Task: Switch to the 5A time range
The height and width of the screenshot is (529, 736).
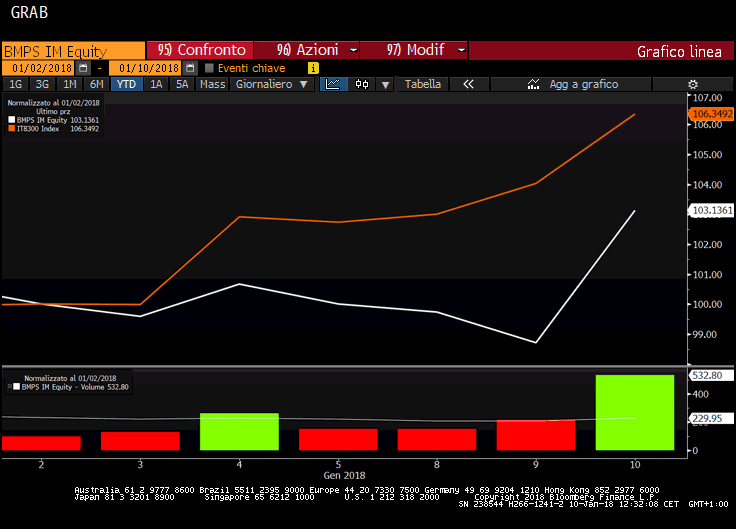Action: (x=181, y=85)
